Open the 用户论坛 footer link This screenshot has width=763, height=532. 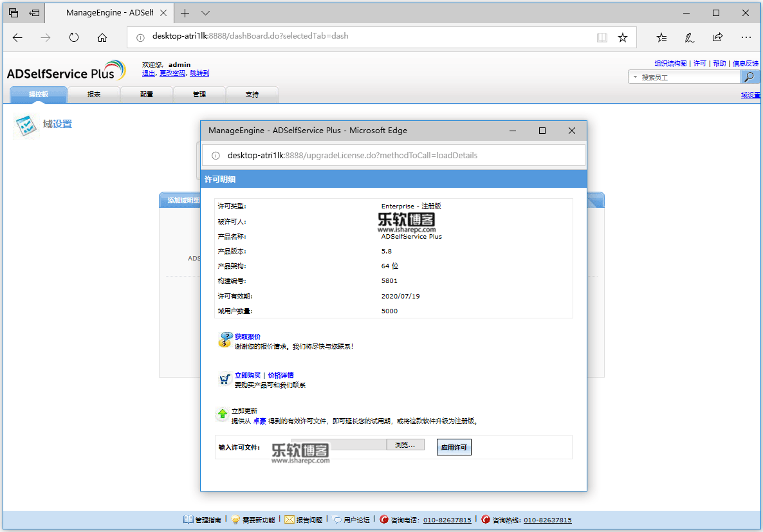356,520
